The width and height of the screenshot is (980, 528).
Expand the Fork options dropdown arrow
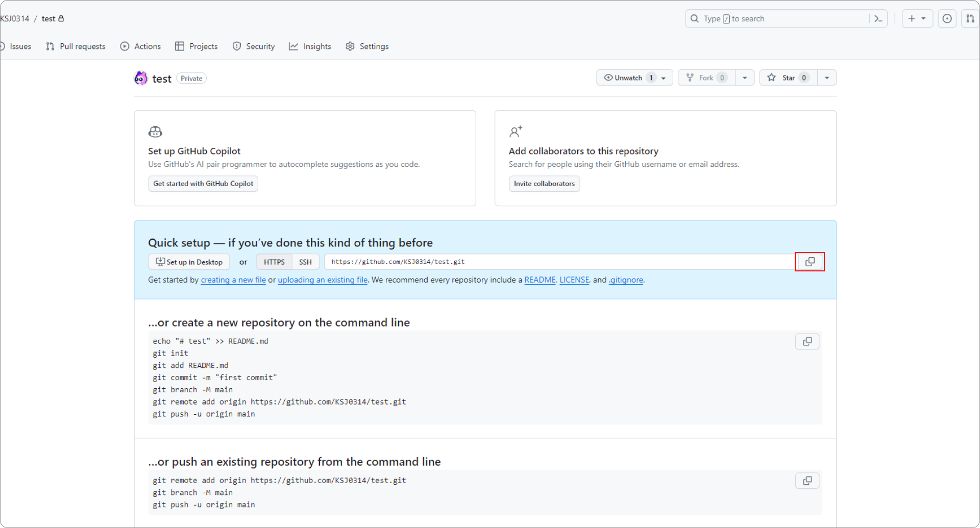[x=745, y=78]
